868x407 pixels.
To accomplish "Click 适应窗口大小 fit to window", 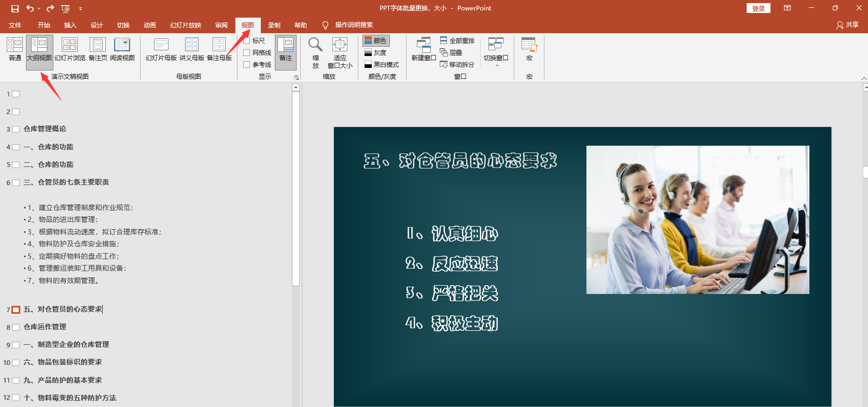I will 340,53.
